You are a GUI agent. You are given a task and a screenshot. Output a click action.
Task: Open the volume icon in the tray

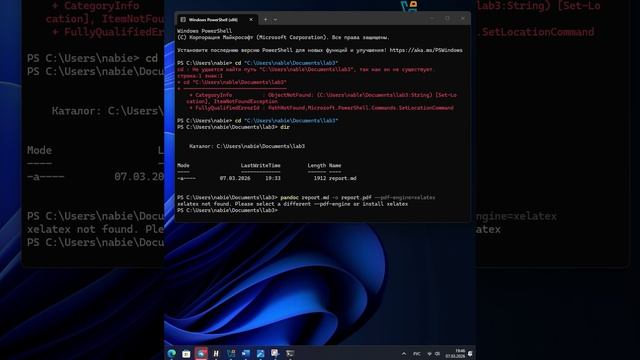click(438, 354)
